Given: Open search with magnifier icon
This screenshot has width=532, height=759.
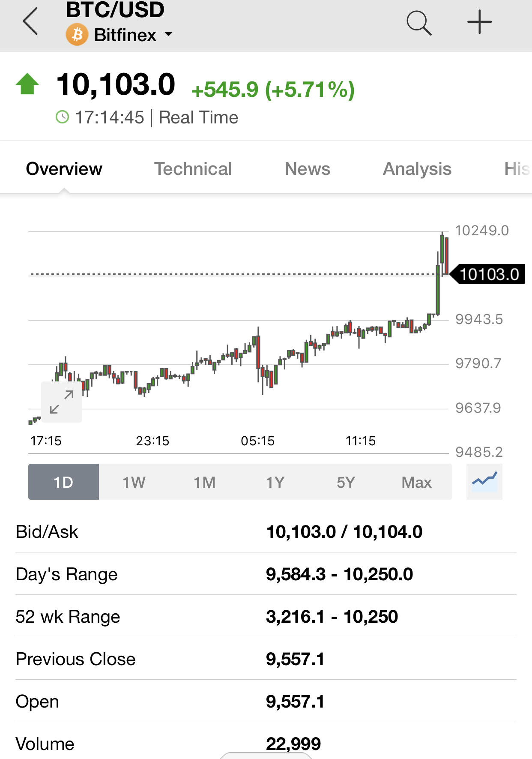Looking at the screenshot, I should tap(419, 23).
